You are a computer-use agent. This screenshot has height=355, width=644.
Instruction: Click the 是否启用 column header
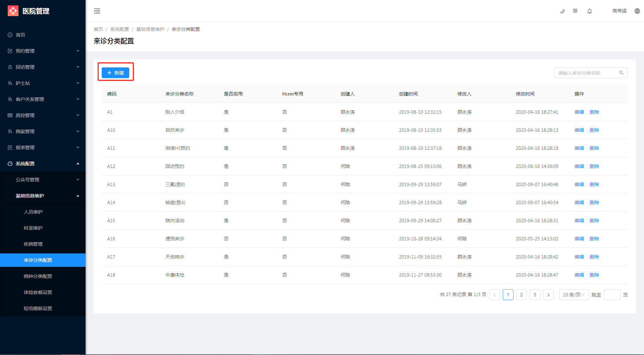tap(233, 94)
